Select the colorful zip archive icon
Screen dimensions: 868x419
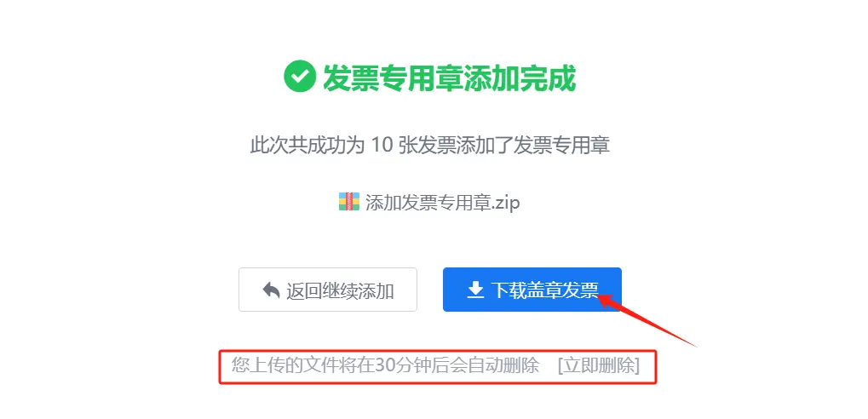[349, 202]
